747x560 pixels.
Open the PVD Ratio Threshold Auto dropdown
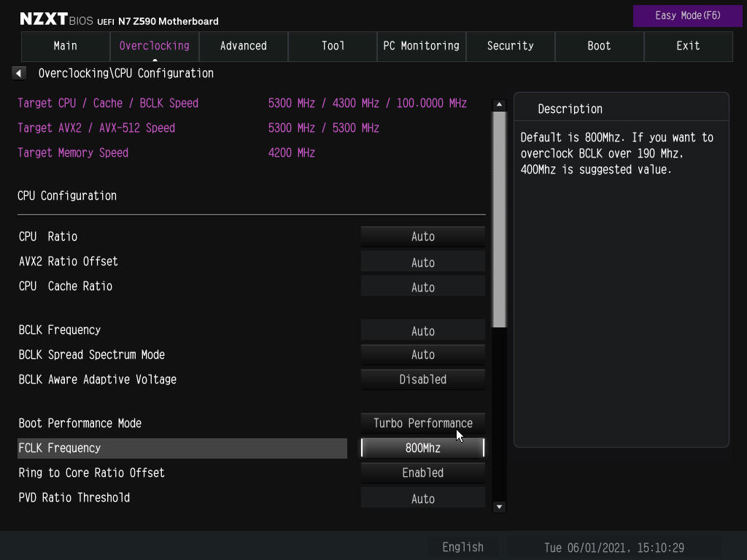pos(423,499)
